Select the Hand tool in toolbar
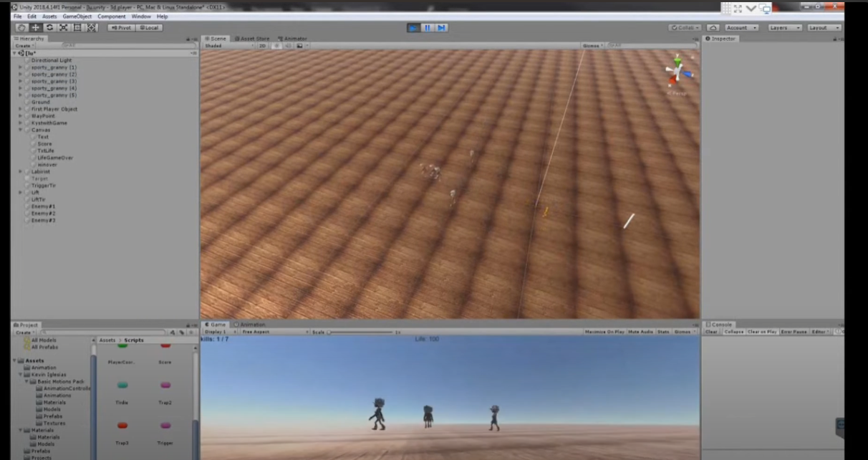Viewport: 868px width, 460px height. point(21,28)
